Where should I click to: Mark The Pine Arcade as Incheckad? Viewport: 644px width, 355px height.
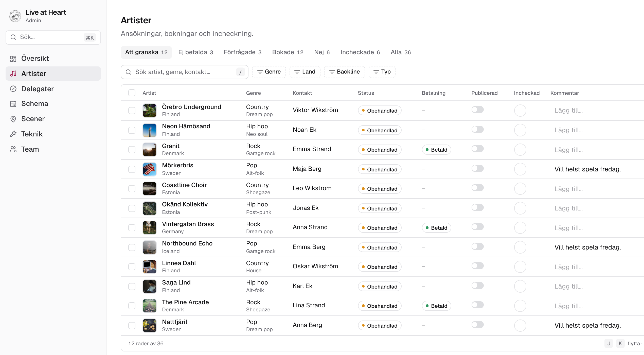(x=520, y=306)
